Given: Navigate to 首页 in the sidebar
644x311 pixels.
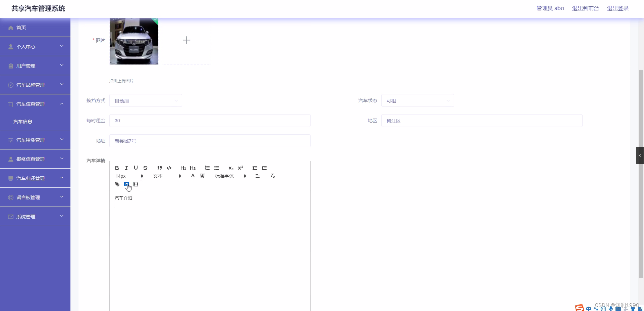Looking at the screenshot, I should point(21,28).
